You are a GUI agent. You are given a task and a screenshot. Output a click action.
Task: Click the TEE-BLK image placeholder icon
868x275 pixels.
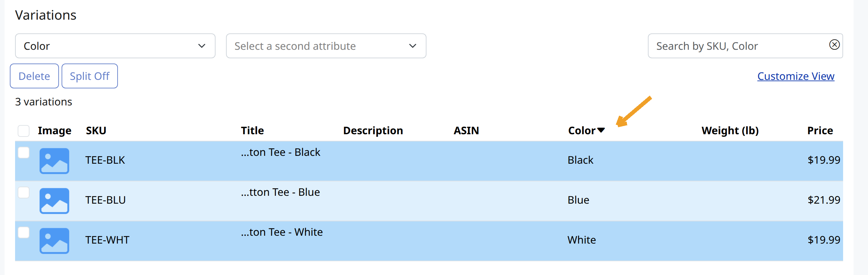pos(54,161)
